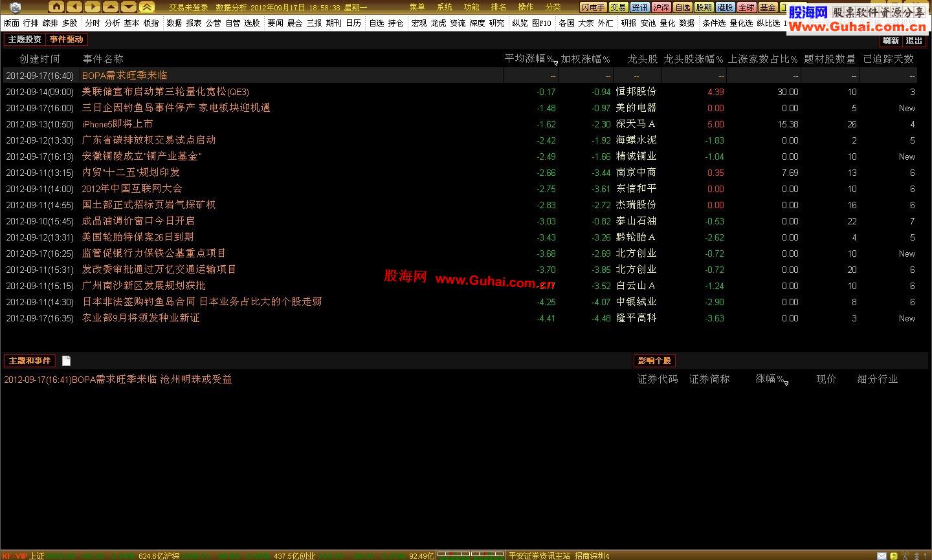The height and width of the screenshot is (560, 932).
Task: Select the 报表 toolbar item
Action: [x=194, y=23]
